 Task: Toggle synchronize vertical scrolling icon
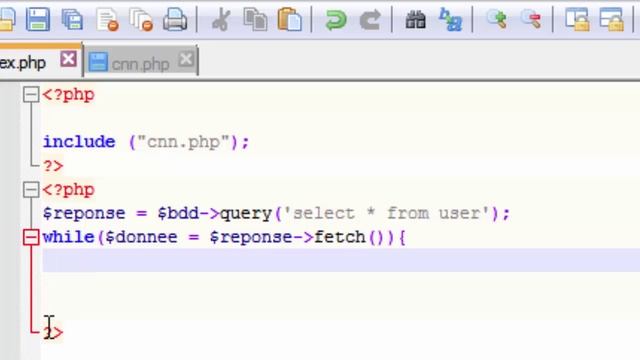pos(577,19)
